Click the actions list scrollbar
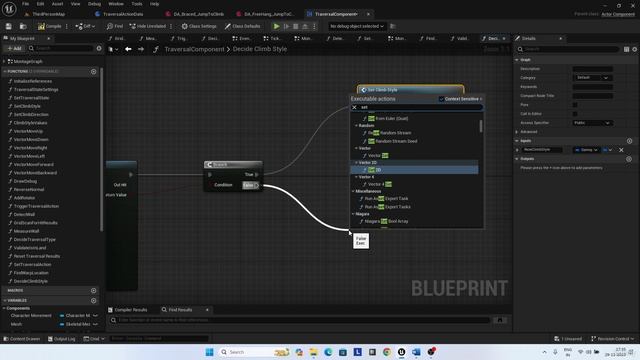640x360 pixels. [x=481, y=126]
